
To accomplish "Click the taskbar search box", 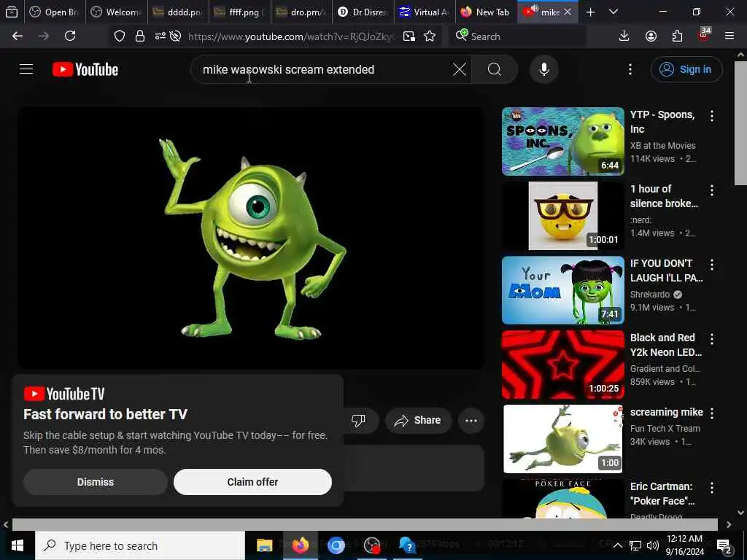I will click(140, 545).
